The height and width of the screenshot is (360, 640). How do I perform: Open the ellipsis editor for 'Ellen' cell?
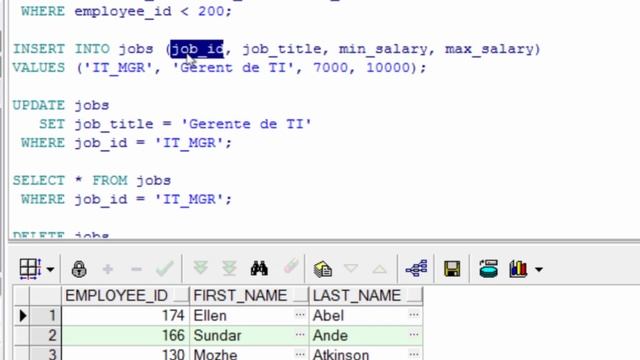pyautogui.click(x=300, y=315)
